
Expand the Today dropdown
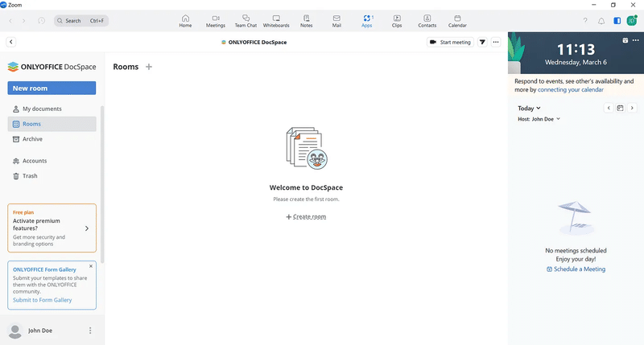(x=529, y=109)
